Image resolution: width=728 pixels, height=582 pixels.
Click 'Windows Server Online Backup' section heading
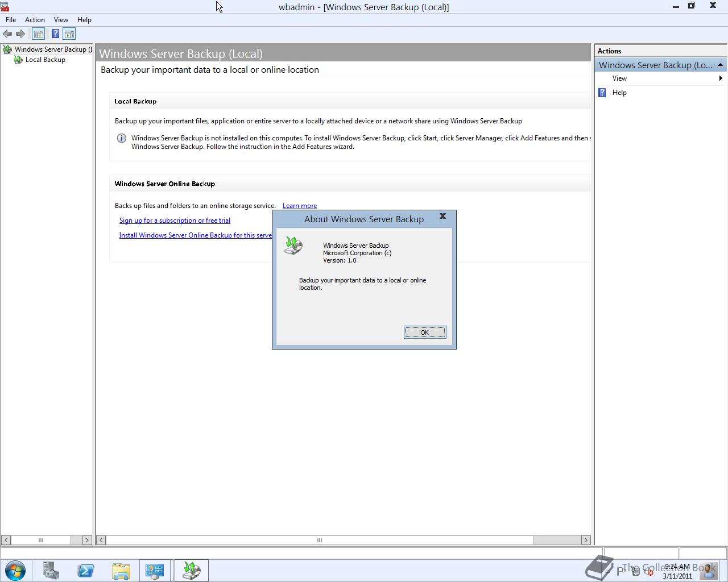click(165, 184)
